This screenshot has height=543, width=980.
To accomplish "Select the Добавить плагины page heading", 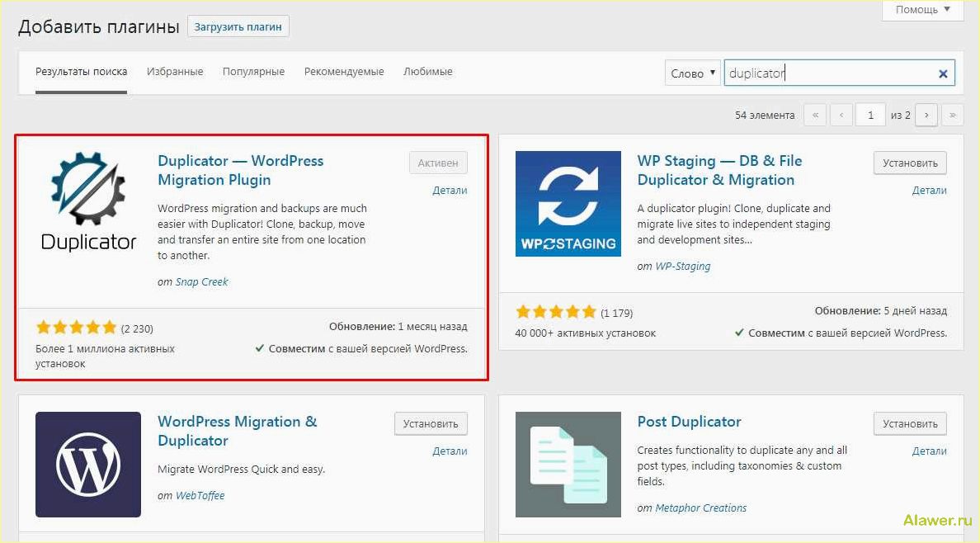I will pos(99,27).
